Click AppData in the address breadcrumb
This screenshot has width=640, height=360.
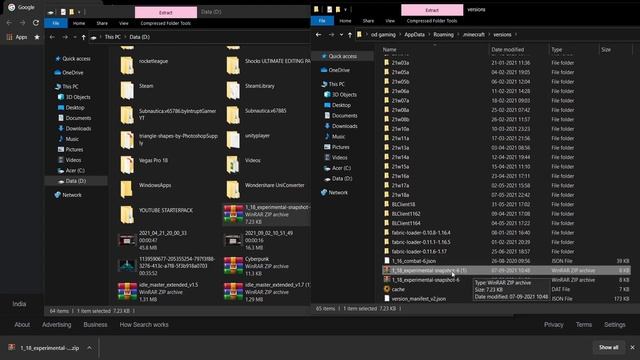[x=414, y=35]
